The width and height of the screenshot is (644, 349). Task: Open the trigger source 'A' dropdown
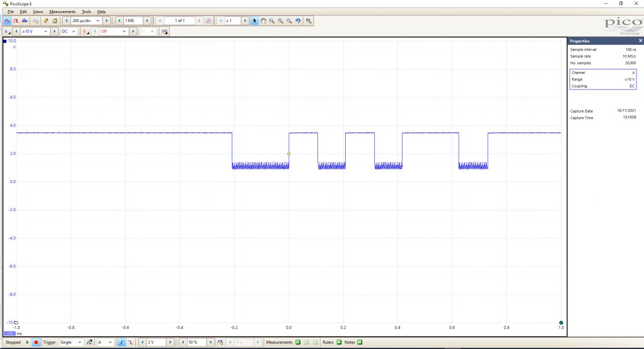pos(106,342)
